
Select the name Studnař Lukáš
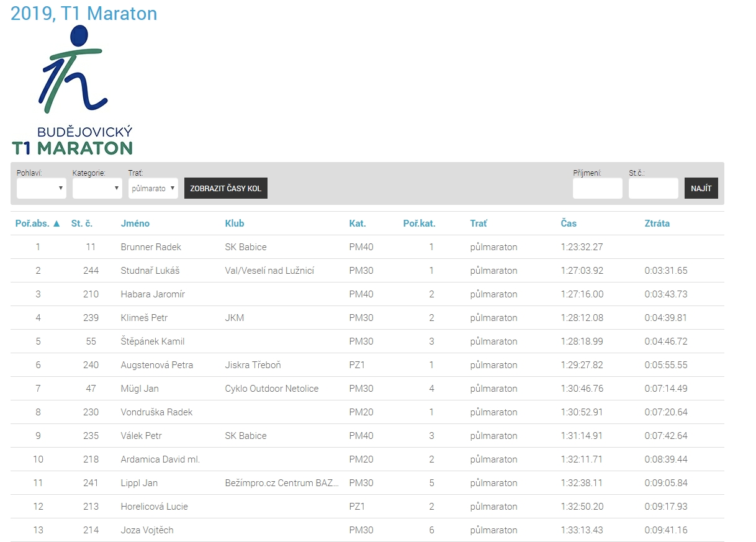tap(150, 271)
